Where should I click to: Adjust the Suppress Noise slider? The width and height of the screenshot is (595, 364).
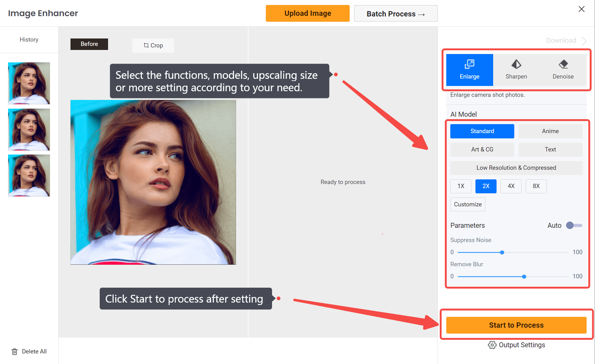coord(502,252)
